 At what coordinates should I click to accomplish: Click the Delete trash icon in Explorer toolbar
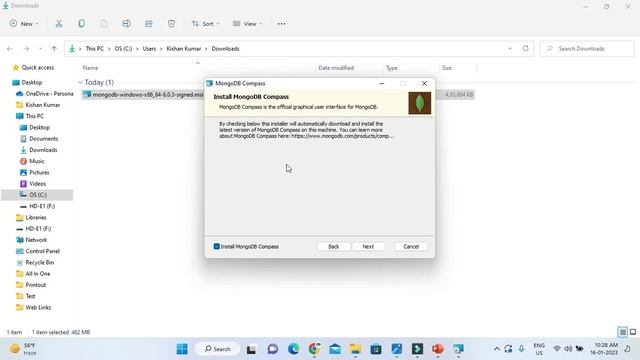click(x=171, y=24)
